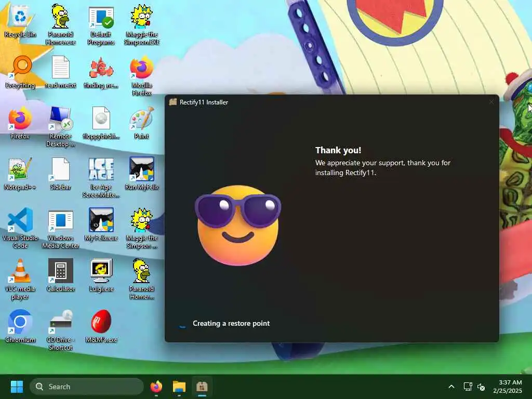Click the muted volume tray icon
The width and height of the screenshot is (532, 399).
pos(481,387)
